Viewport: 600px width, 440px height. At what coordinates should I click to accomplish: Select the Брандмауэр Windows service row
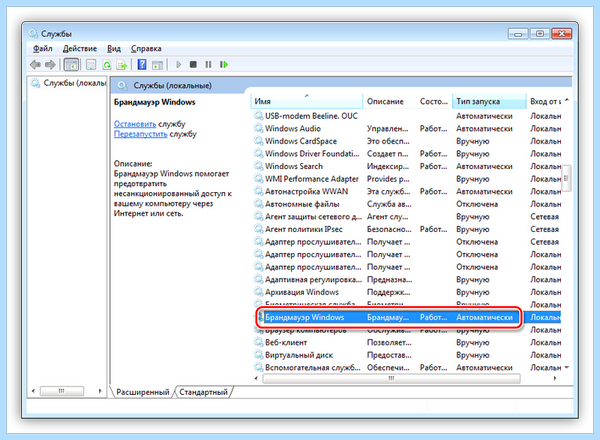pos(407,317)
